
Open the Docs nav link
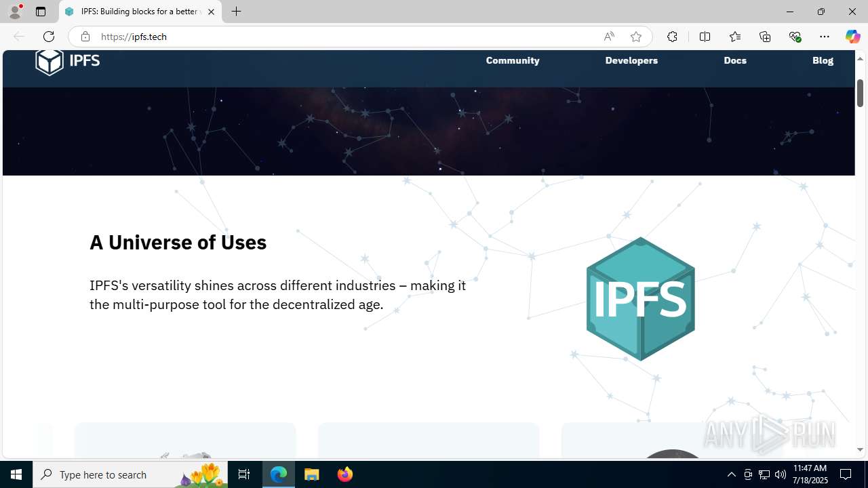click(x=735, y=60)
